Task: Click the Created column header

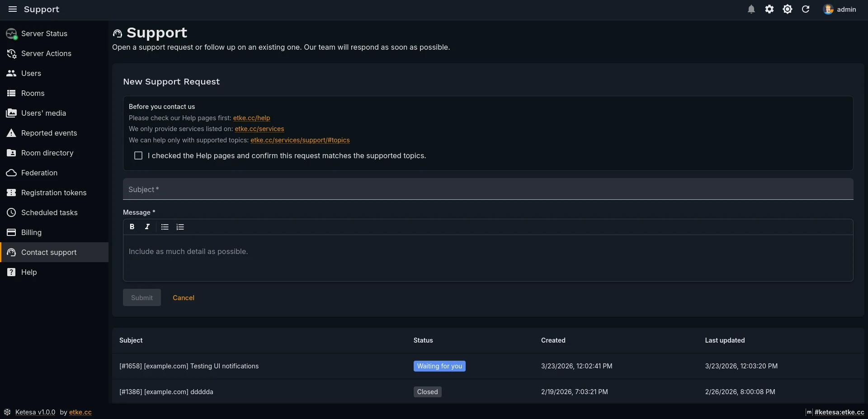Action: (x=553, y=340)
